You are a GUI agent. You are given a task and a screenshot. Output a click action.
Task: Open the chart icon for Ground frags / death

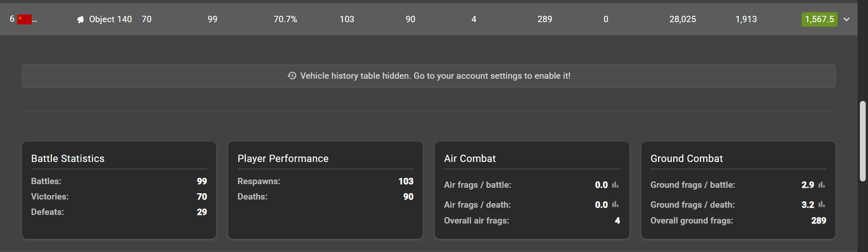coord(821,204)
